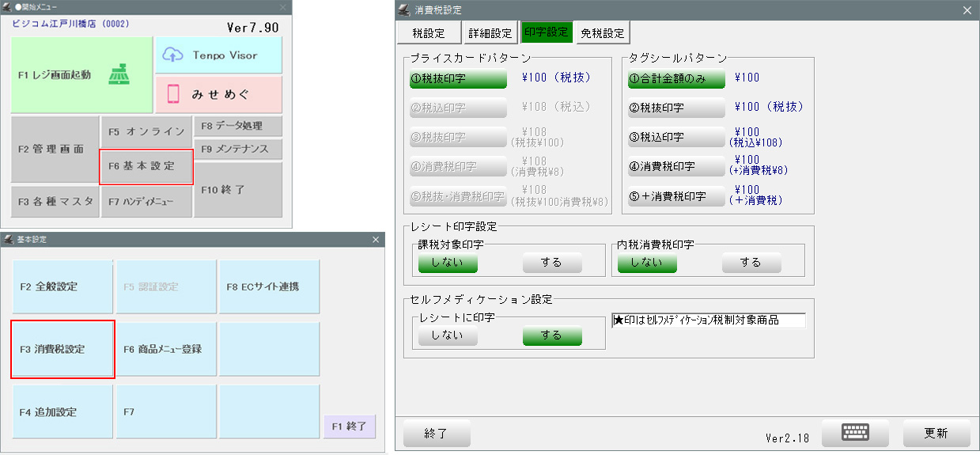Image resolution: width=980 pixels, height=455 pixels.
Task: Click store name ビジコム江戸川橋店 (0002)
Action: point(70,25)
